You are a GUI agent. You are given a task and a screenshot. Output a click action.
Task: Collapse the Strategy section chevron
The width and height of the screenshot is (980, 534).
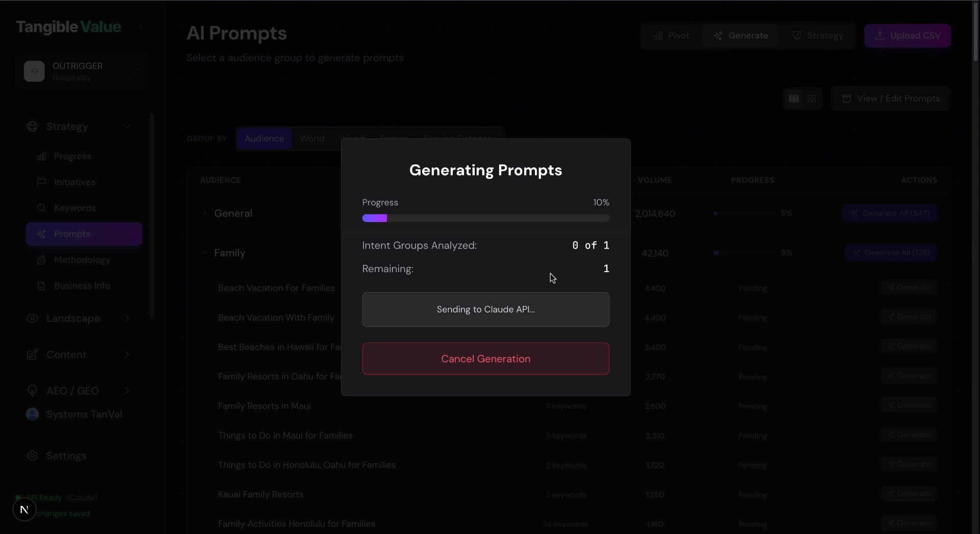[127, 127]
